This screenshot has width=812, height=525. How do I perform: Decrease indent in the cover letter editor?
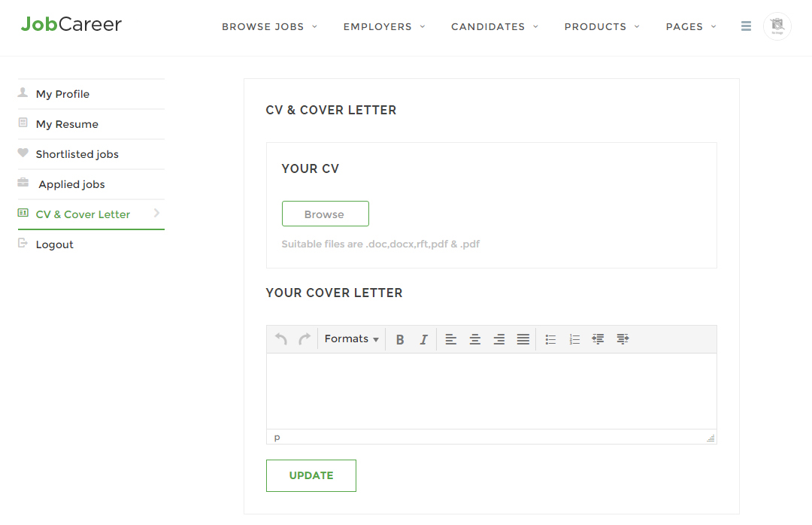click(598, 339)
